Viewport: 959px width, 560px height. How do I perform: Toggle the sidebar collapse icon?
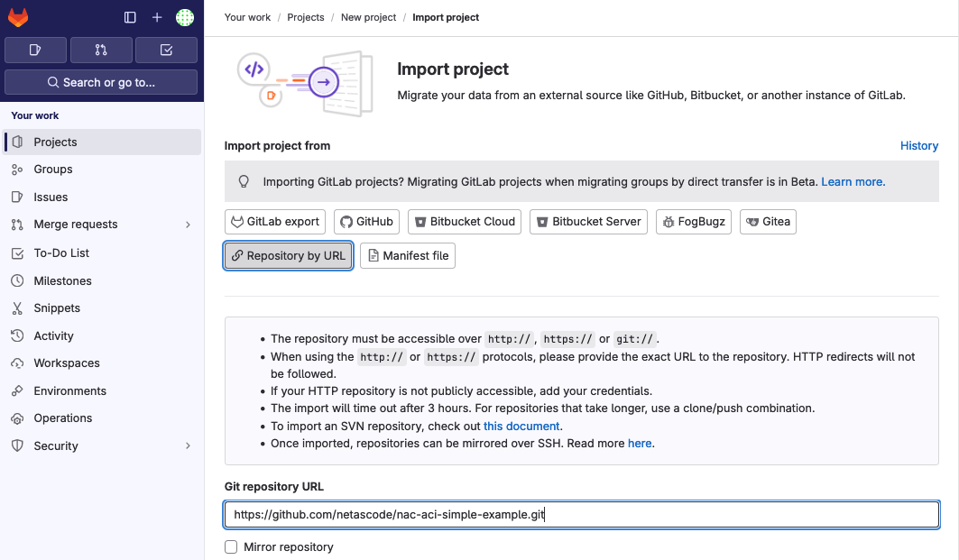(130, 17)
